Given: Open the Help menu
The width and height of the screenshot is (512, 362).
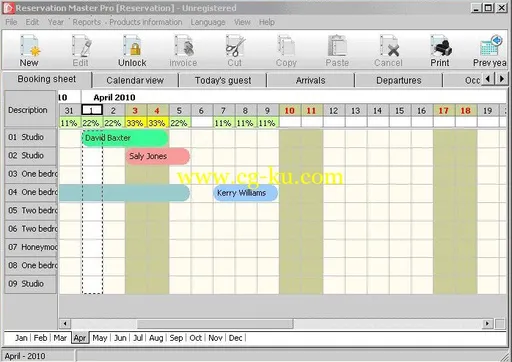Looking at the screenshot, I should coord(267,22).
